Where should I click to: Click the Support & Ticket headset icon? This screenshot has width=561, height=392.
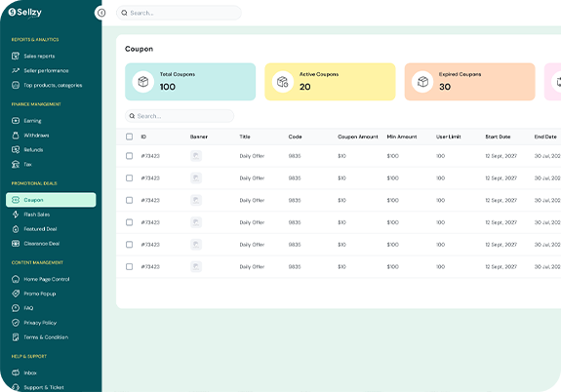16,387
